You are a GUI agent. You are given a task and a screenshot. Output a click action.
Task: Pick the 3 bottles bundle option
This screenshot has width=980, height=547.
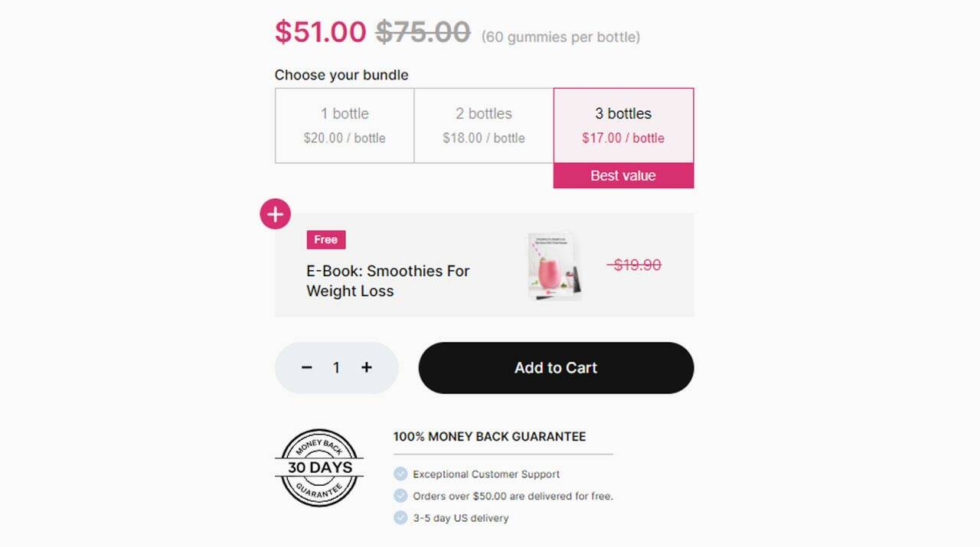tap(623, 125)
